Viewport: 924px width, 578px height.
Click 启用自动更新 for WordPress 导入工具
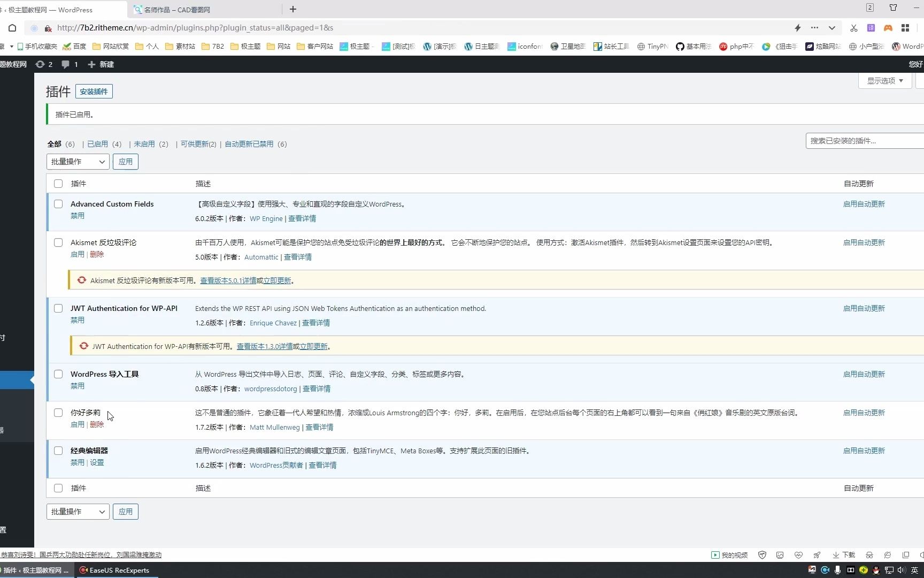coord(864,374)
